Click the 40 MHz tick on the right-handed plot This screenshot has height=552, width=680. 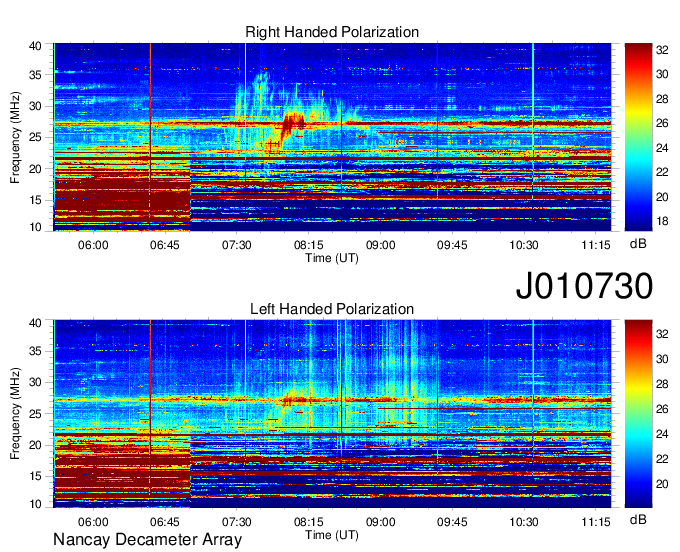click(36, 46)
